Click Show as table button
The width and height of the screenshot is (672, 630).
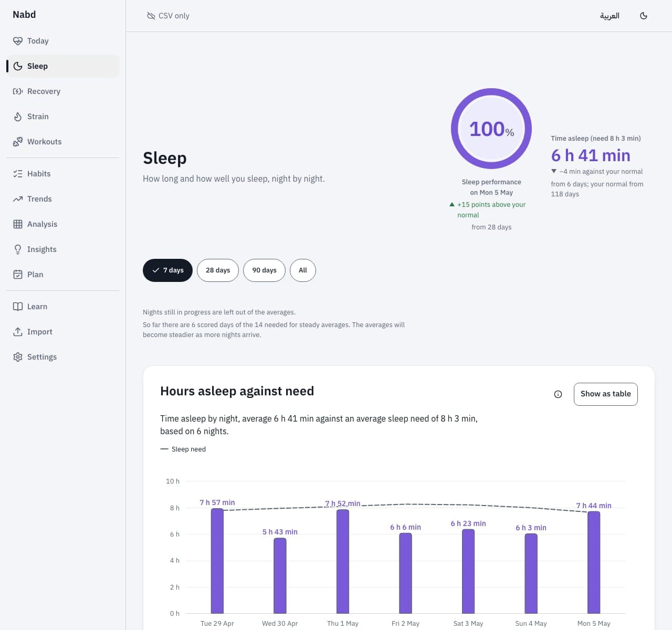pyautogui.click(x=606, y=394)
